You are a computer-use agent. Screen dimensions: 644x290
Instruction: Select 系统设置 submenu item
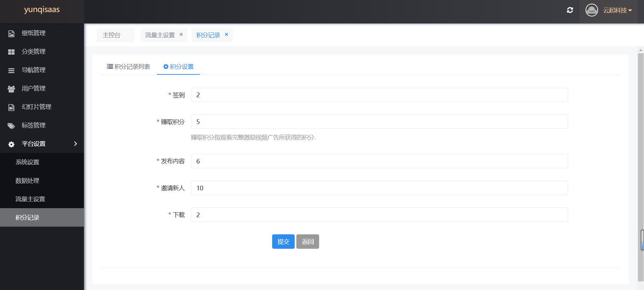pos(42,162)
